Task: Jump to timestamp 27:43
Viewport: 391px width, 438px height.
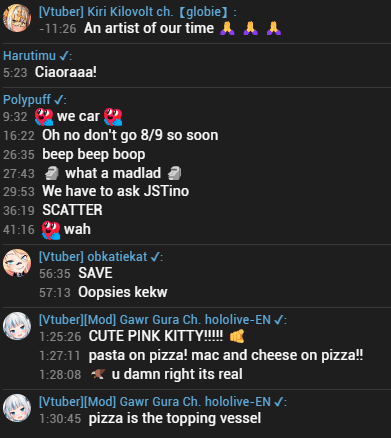Action: [x=19, y=174]
